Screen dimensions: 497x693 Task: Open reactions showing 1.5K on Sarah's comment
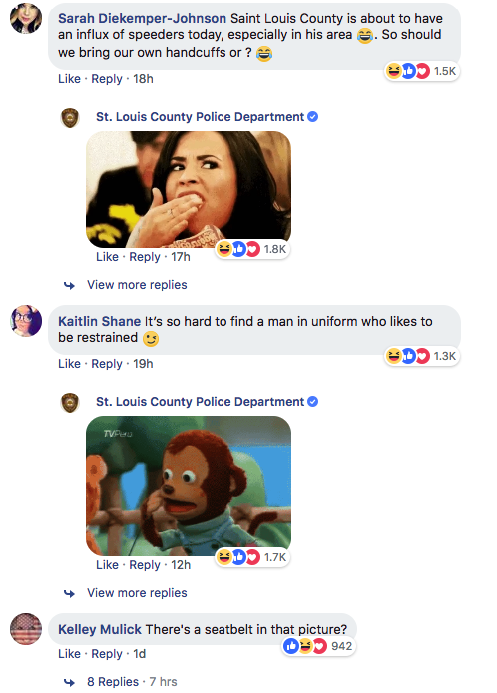(421, 71)
